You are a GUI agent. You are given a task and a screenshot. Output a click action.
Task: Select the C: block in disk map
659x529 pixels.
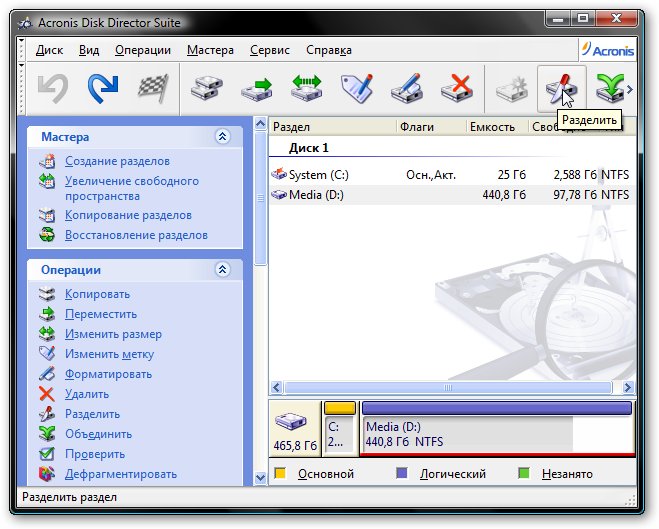coord(340,429)
